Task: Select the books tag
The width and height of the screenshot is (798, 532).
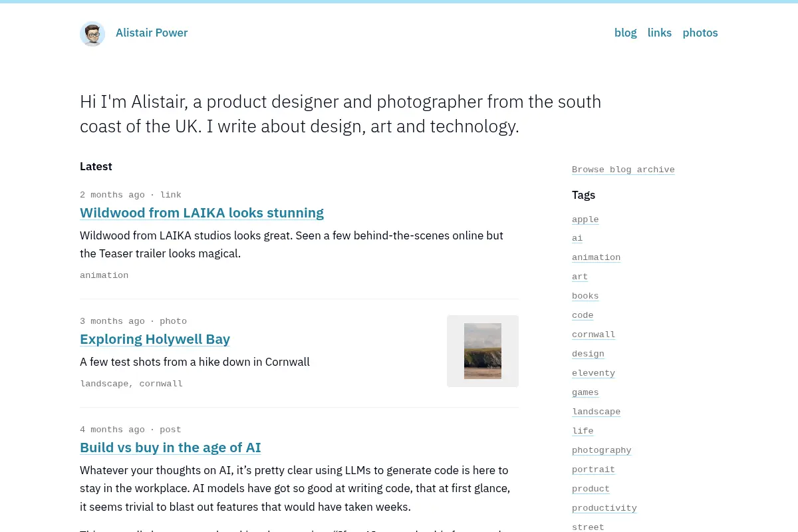Action: point(585,296)
